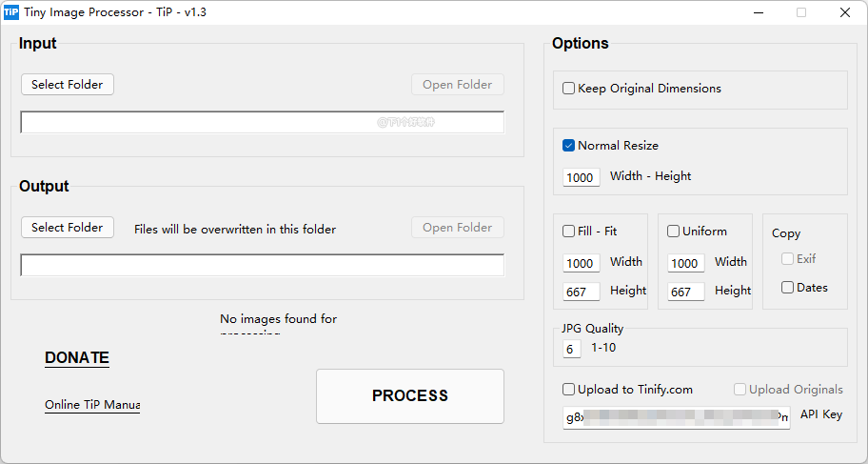Screen dimensions: 868x464
Task: Click Select Folder under Input
Action: click(68, 85)
